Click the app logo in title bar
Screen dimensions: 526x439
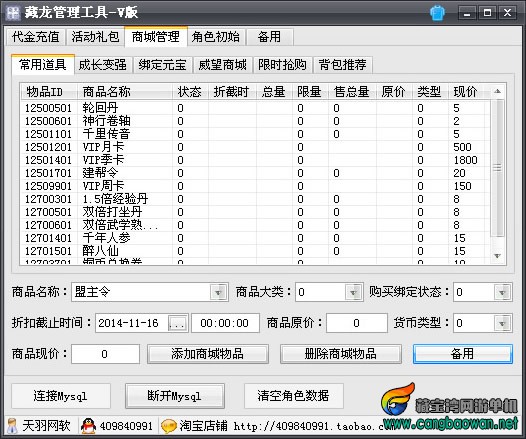coord(13,13)
